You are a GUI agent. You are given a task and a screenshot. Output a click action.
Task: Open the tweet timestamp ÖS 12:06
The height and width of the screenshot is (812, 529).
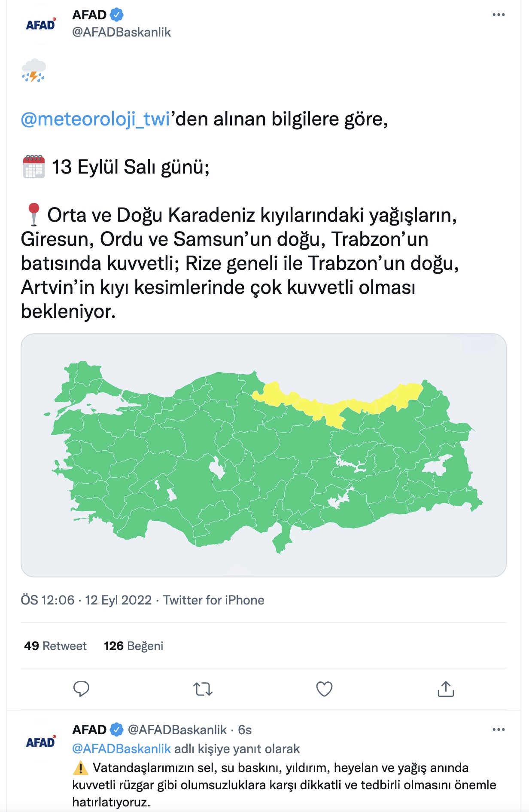pos(48,600)
